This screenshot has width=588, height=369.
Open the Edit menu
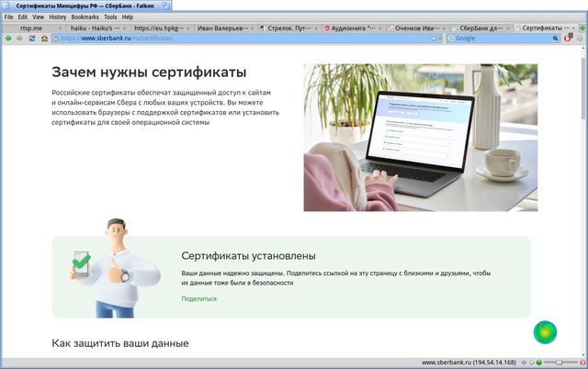[22, 17]
